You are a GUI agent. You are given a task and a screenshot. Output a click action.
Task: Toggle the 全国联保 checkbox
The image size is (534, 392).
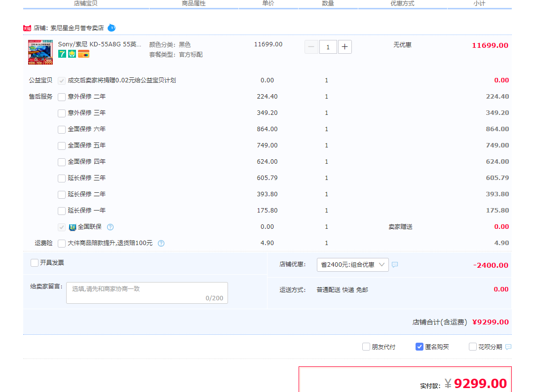coord(62,227)
